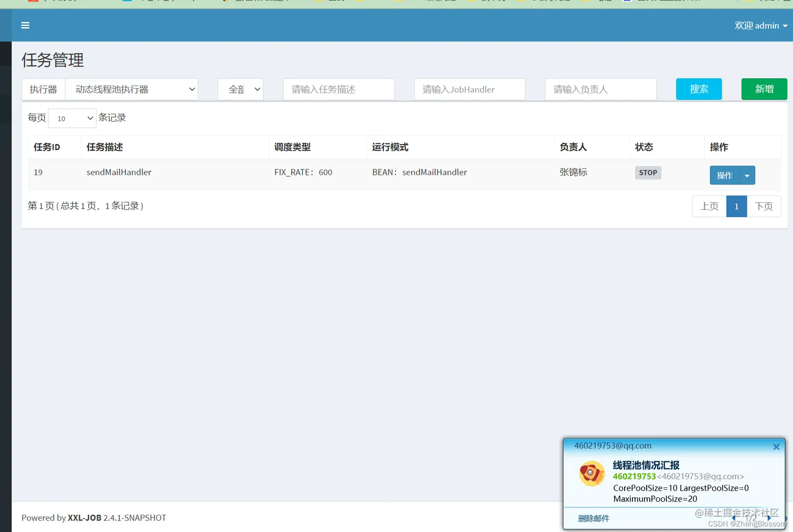Open the 线程池情况汇报 mail title
Screen dimensions: 793x532
point(646,465)
